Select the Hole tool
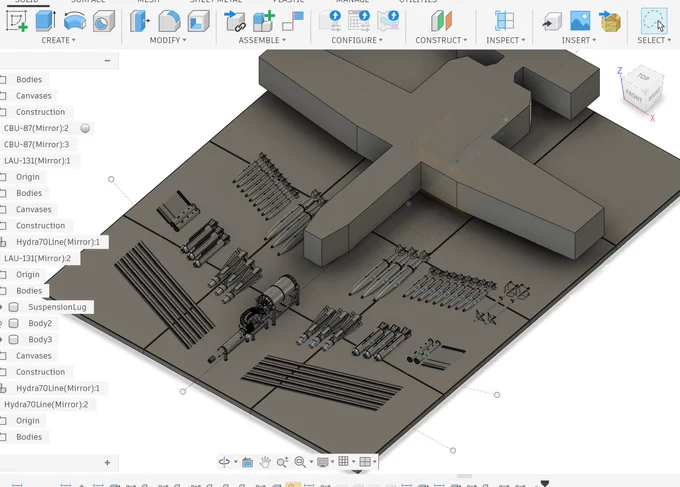The height and width of the screenshot is (487, 680). coord(104,21)
